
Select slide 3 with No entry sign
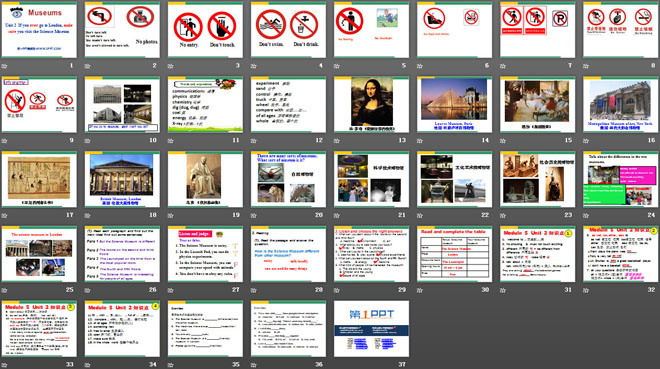point(205,30)
